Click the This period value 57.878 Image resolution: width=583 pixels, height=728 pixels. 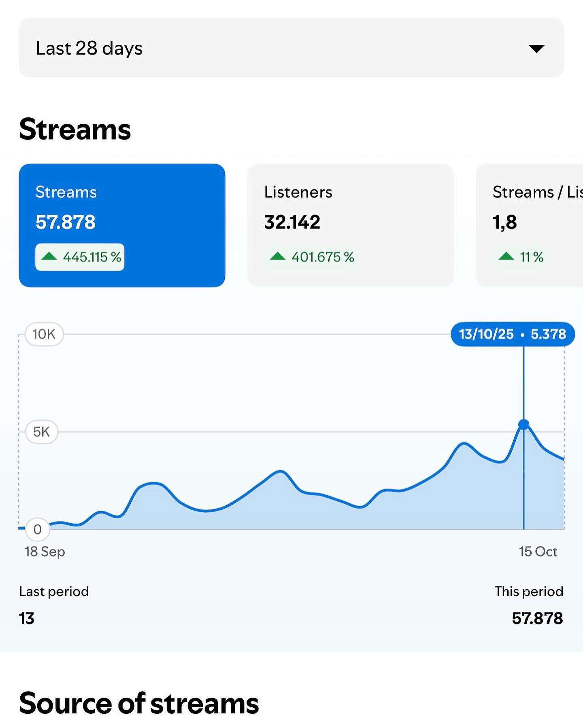537,618
